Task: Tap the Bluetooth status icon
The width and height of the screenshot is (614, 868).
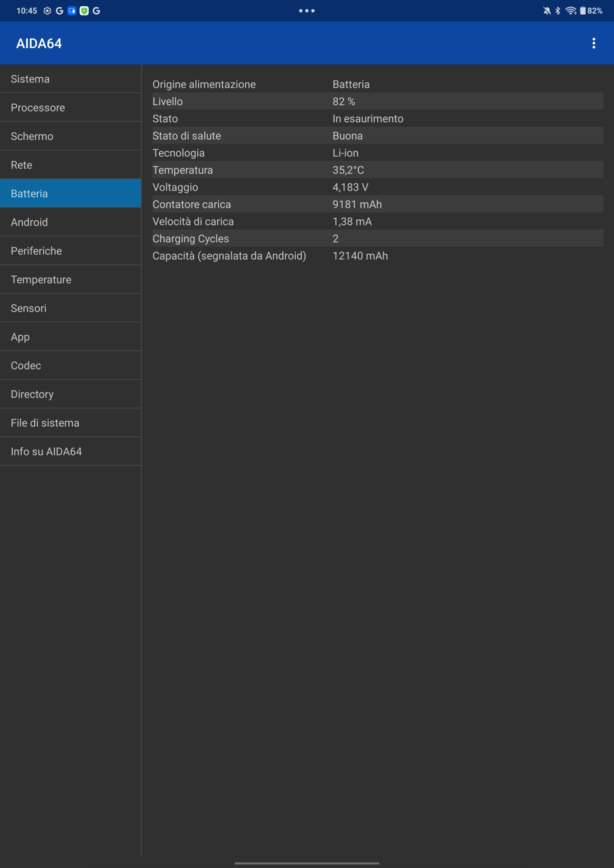Action: pos(558,11)
